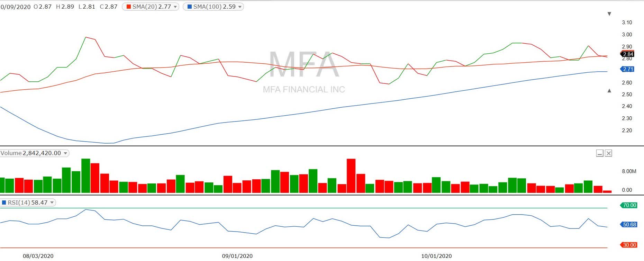
Task: Click the closing price C 2.87 readout
Action: [x=109, y=7]
